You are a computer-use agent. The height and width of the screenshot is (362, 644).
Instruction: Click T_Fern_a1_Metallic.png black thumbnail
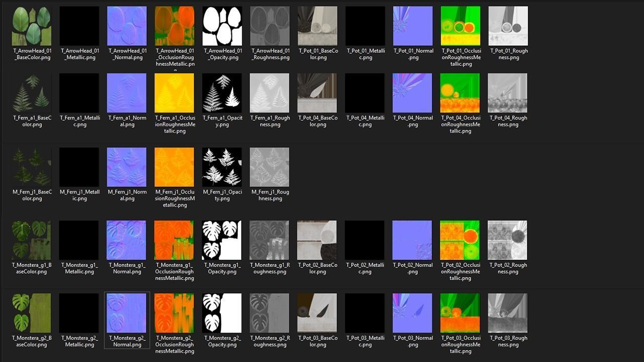pos(79,93)
